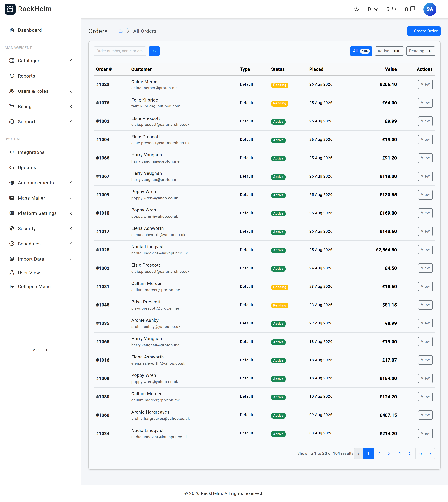Click the Mass Mailer envelope icon

click(x=12, y=198)
